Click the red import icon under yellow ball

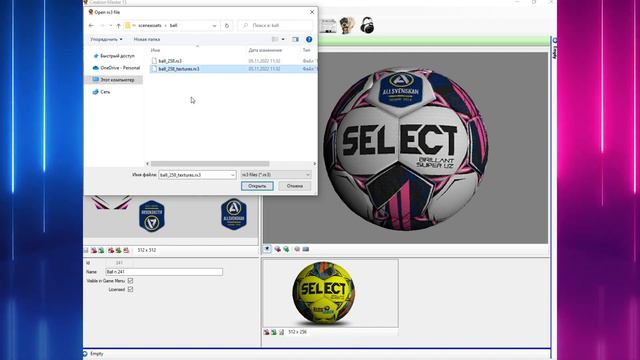(267, 332)
